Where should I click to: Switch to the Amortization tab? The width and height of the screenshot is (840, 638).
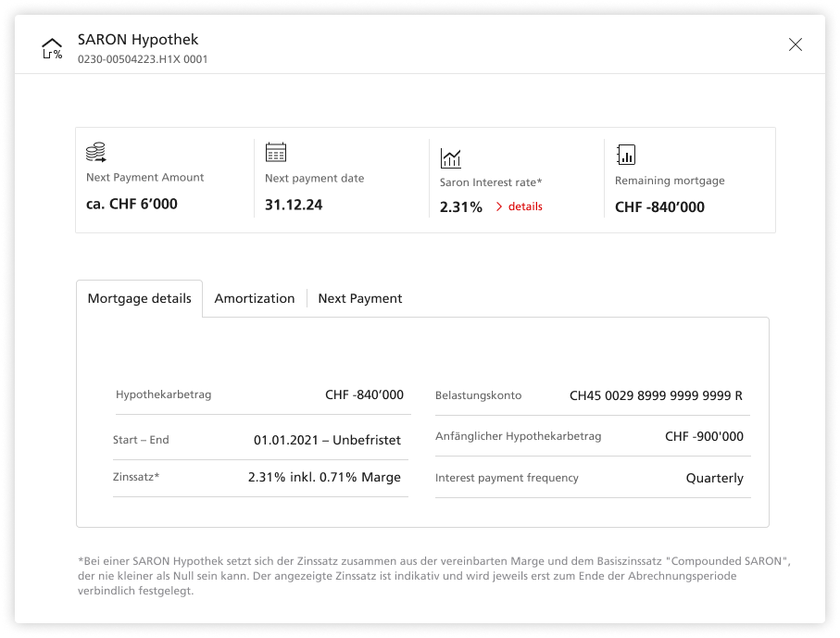coord(255,298)
